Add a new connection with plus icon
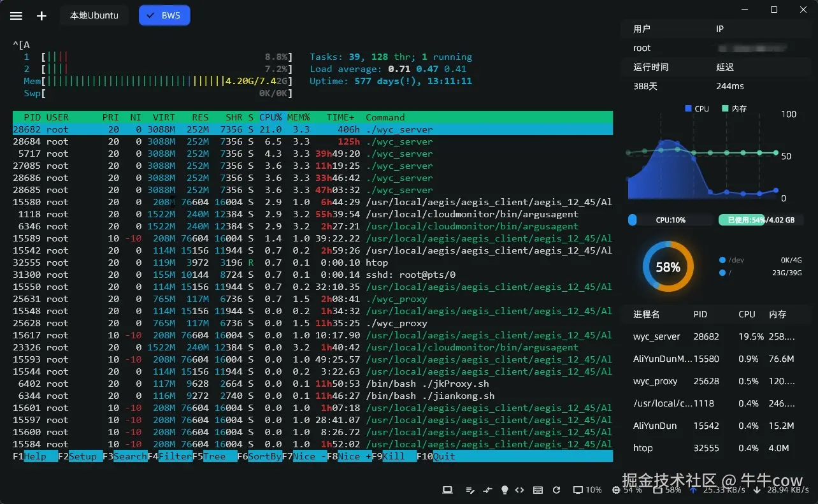The image size is (818, 504). click(x=42, y=16)
